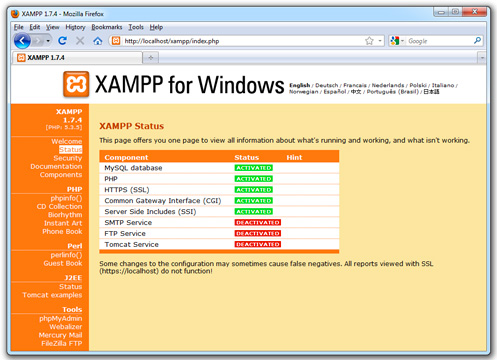Viewport: 497px width, 360px height.
Task: Select the XAMPP 1.7.4 tab
Action: [x=77, y=58]
